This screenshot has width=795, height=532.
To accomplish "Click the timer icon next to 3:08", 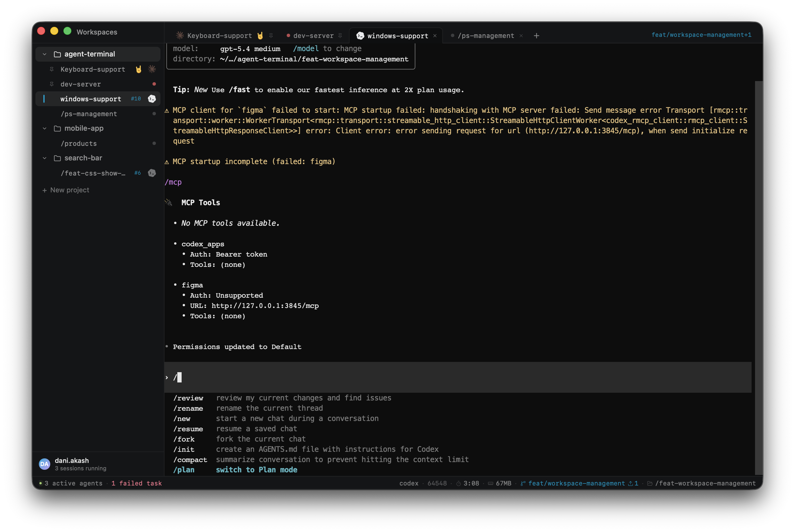I will (458, 483).
